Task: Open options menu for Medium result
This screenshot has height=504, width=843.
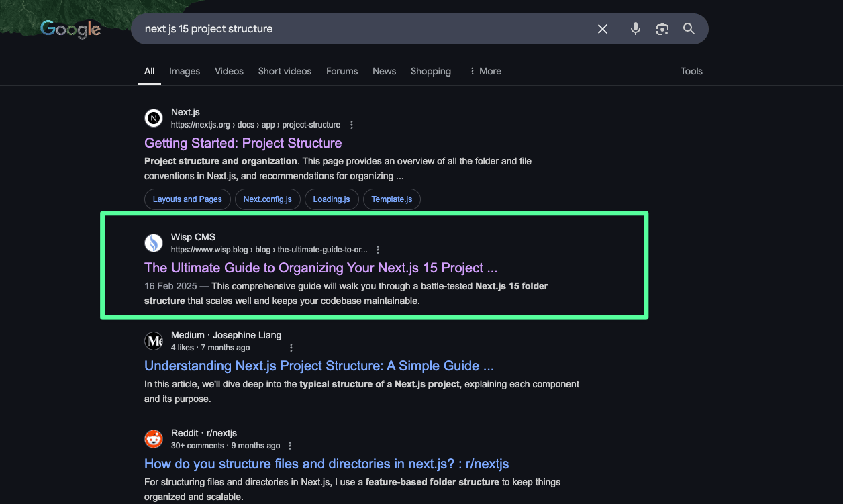Action: coord(291,348)
